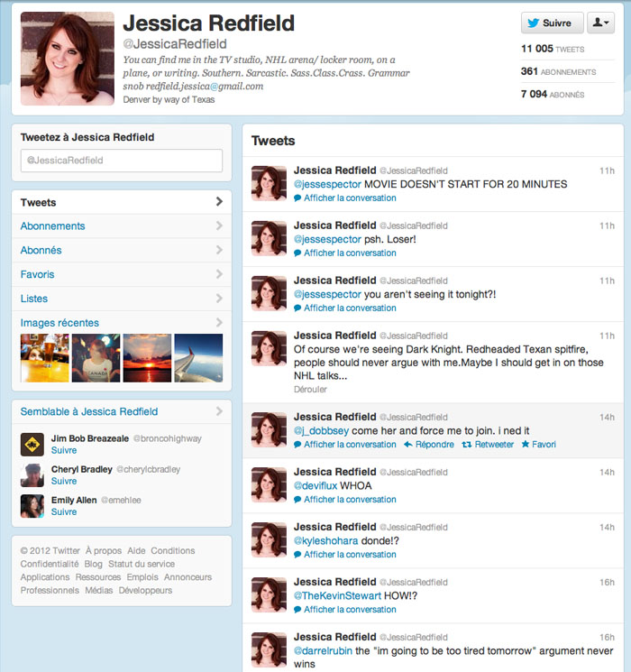Screen dimensions: 631x672
Task: Click the chevron on the Abonnés row
Action: [219, 250]
